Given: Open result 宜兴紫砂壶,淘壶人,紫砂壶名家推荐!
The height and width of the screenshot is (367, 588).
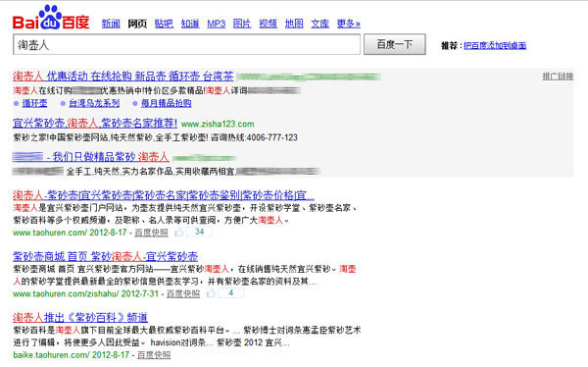Looking at the screenshot, I should click(x=95, y=123).
